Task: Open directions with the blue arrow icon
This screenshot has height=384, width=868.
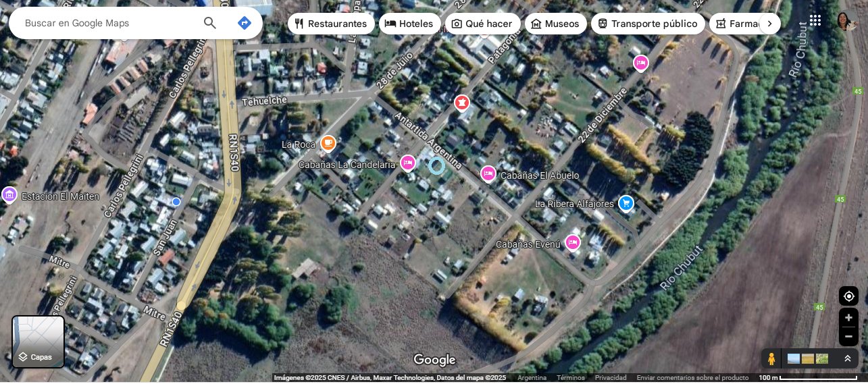Action: coord(245,23)
